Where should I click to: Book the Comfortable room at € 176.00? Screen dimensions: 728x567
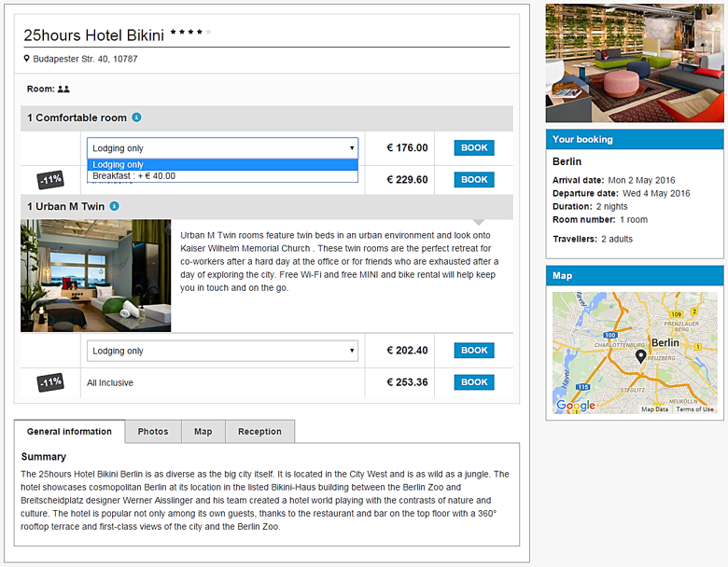(474, 147)
